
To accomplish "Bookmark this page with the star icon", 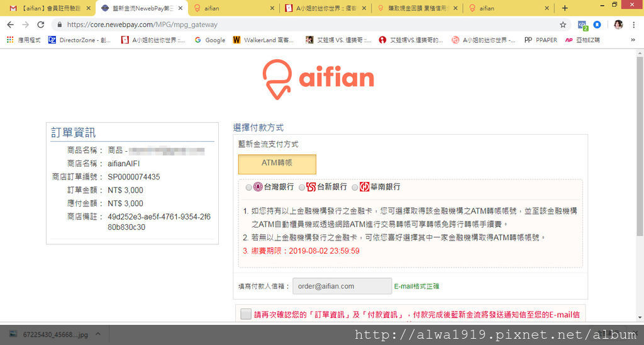I will point(563,25).
